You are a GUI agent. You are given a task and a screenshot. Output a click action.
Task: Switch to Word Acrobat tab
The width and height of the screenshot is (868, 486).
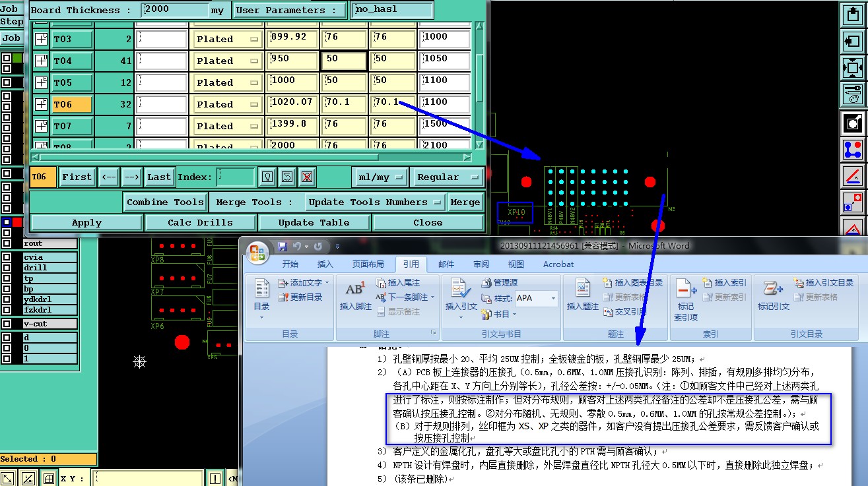pyautogui.click(x=558, y=264)
